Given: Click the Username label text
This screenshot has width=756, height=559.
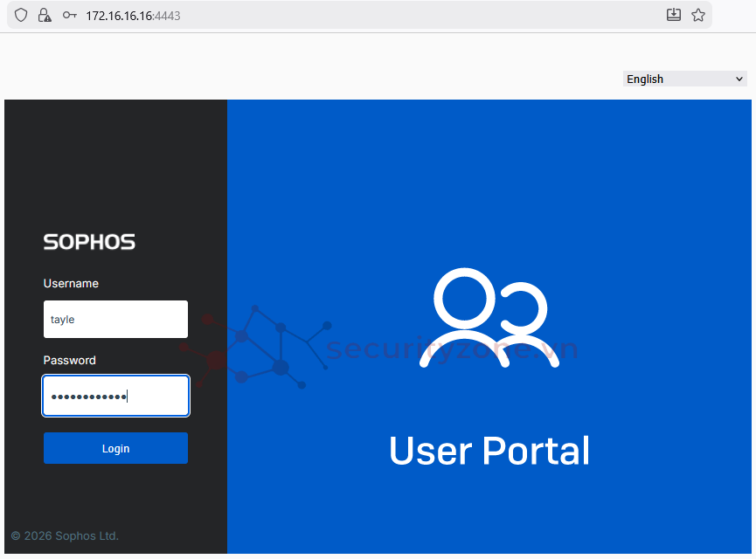Looking at the screenshot, I should pos(71,284).
